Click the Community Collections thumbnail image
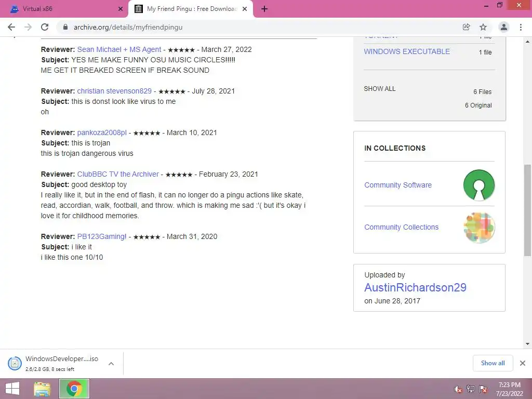Viewport: 532px width, 399px height. tap(478, 228)
